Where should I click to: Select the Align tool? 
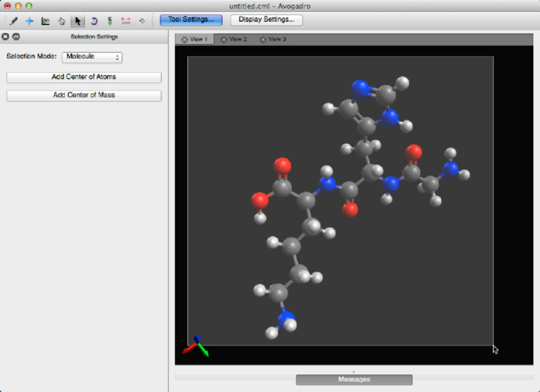[142, 21]
